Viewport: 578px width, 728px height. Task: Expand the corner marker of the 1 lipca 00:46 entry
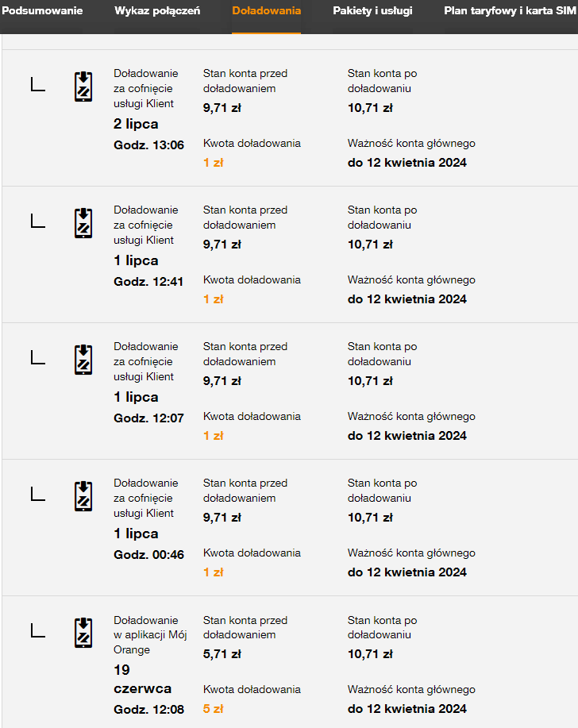(37, 494)
